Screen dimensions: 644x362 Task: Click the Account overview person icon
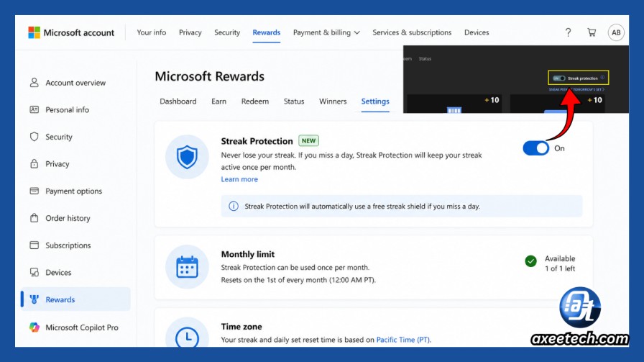34,83
